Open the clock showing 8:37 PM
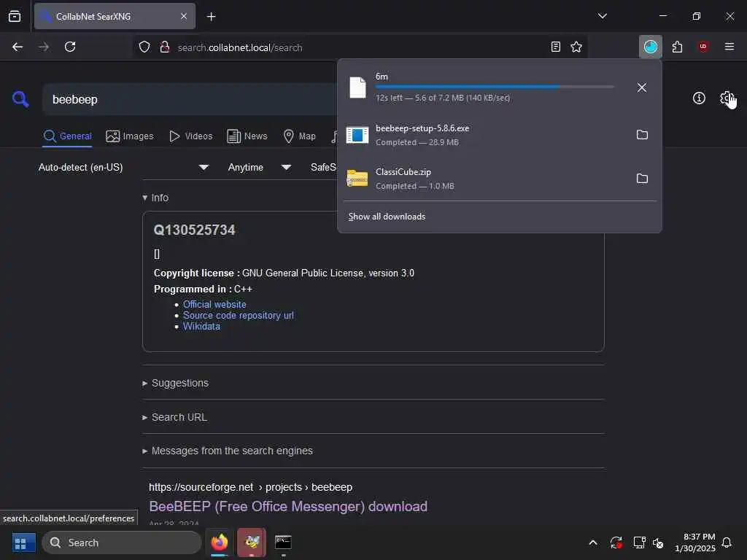This screenshot has height=560, width=747. (x=695, y=542)
